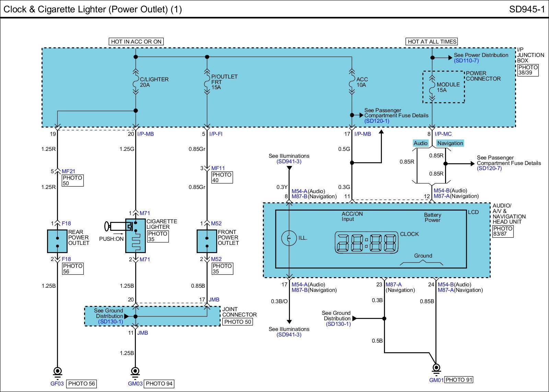Click the GM03 ground symbol
The image size is (549, 392).
[x=136, y=372]
